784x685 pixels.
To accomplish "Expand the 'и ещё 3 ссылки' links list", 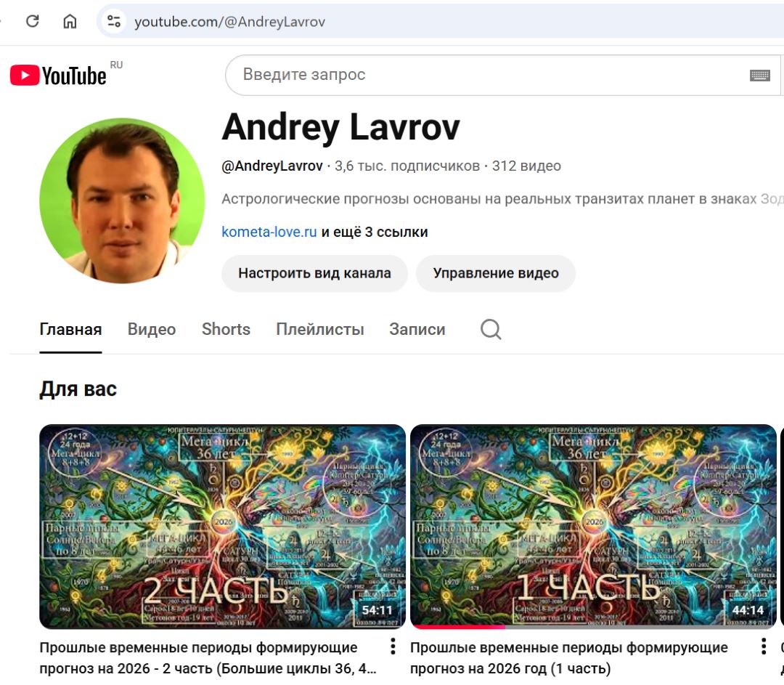I will click(375, 232).
